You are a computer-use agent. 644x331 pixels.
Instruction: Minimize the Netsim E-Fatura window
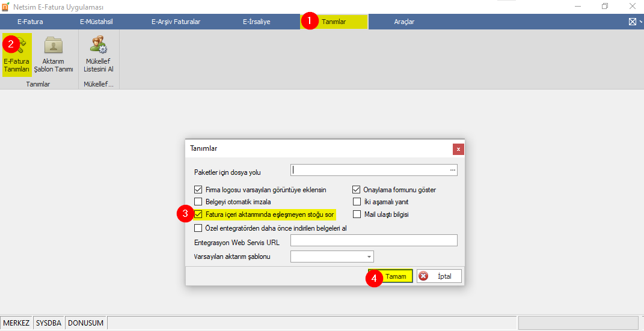click(x=578, y=6)
